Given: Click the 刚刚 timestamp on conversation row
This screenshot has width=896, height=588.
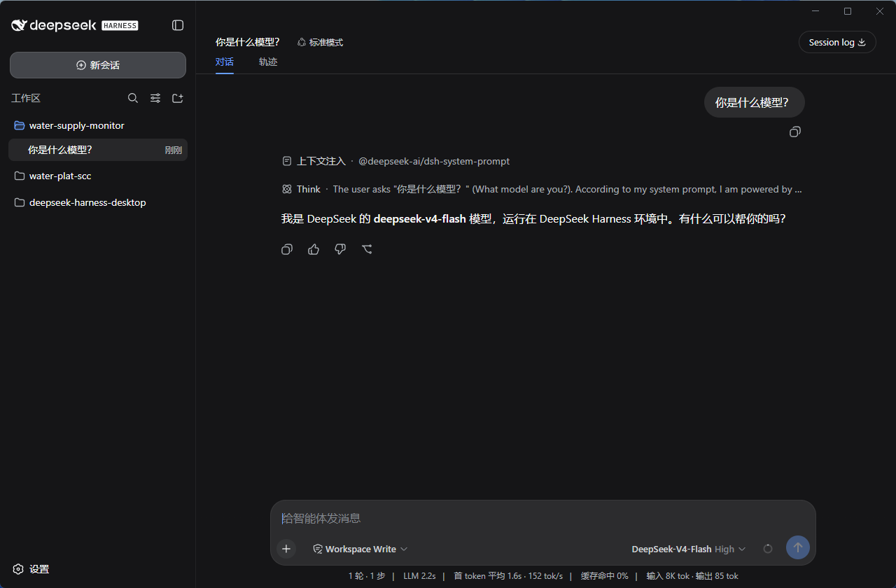Looking at the screenshot, I should 174,150.
